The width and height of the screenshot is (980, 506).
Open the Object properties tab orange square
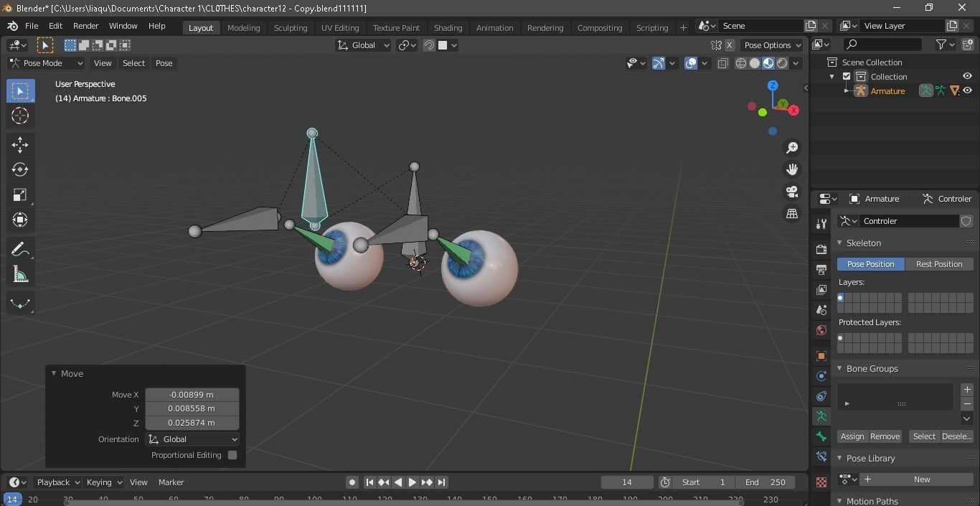tap(821, 355)
